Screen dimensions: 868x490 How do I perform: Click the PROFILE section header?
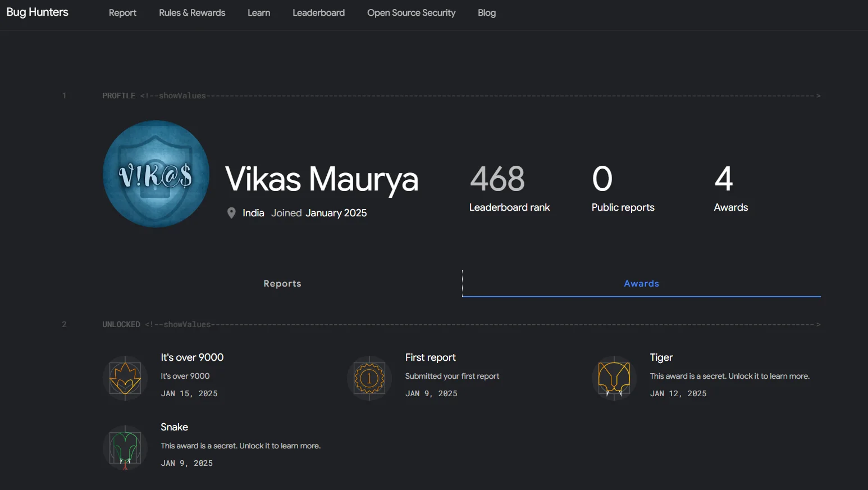point(118,96)
